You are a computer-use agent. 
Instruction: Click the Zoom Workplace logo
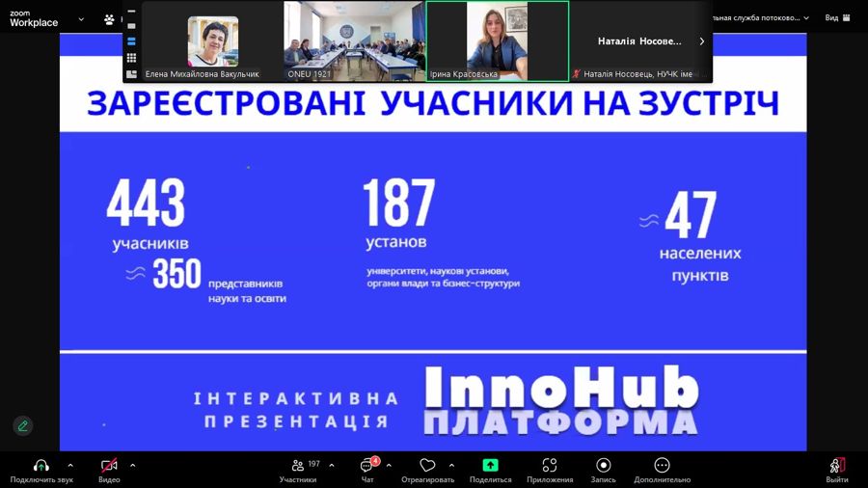34,19
